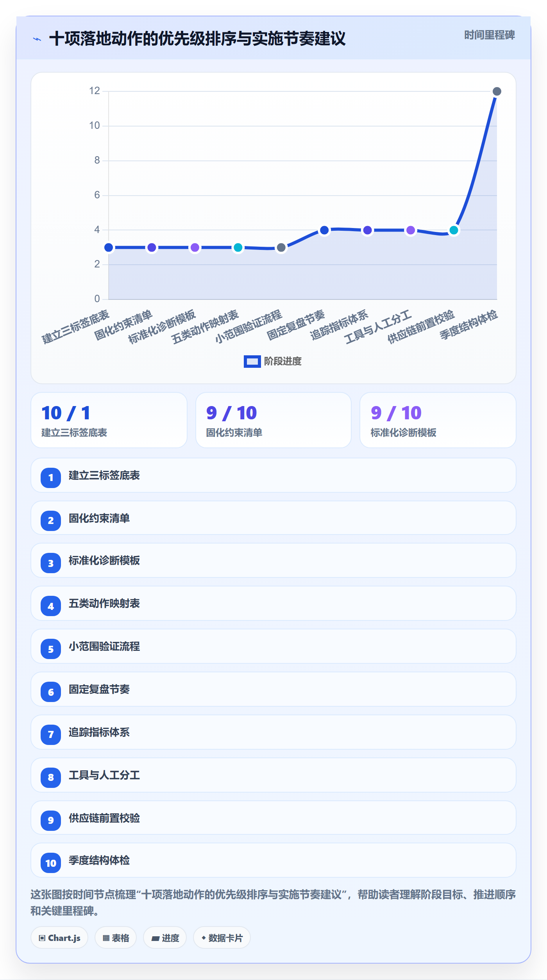The image size is (547, 980).
Task: Select the 表格 tag at the bottom
Action: coord(116,938)
